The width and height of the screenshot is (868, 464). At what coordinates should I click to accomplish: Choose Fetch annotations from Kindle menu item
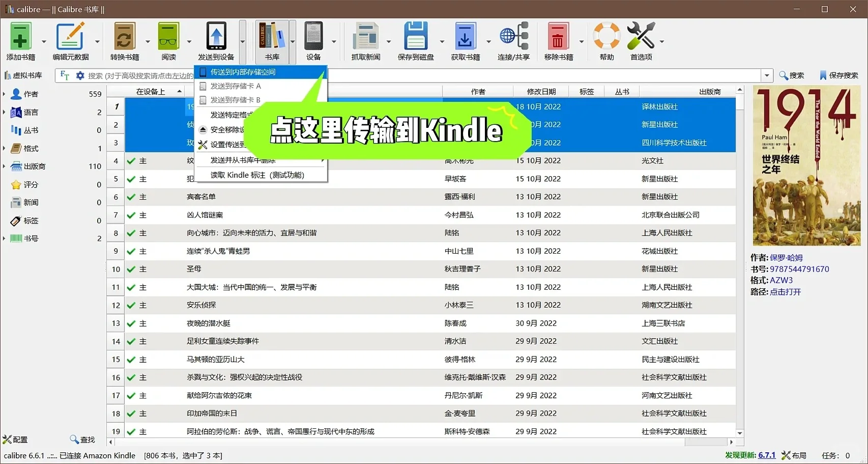point(261,175)
